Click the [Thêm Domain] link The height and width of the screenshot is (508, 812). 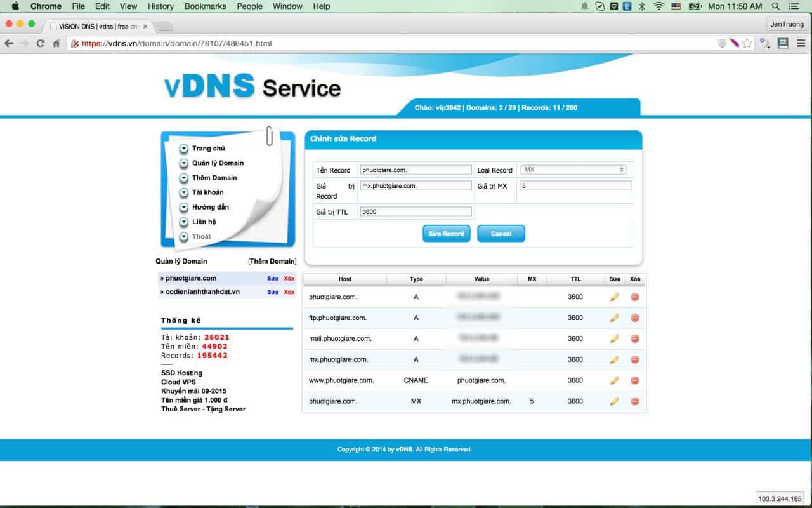coord(272,261)
